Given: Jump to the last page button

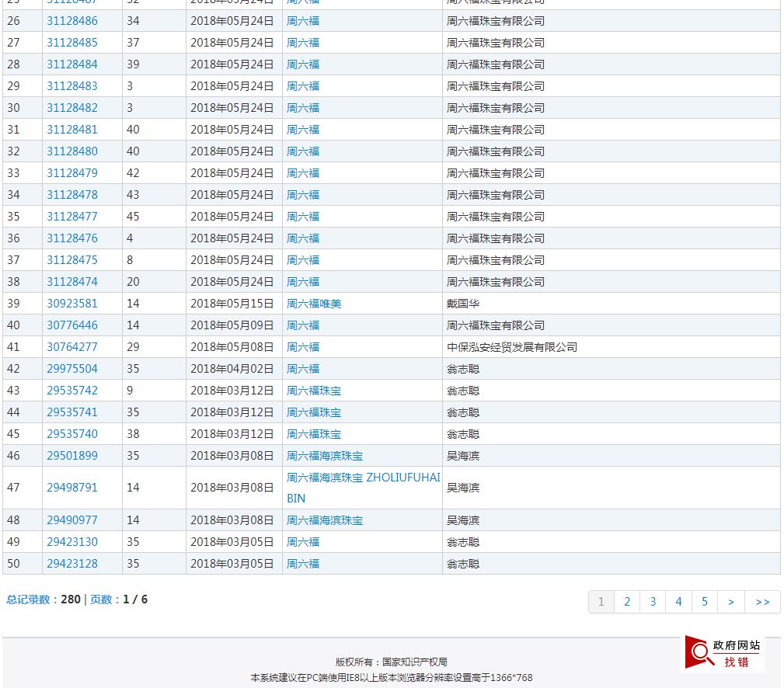Looking at the screenshot, I should pyautogui.click(x=762, y=602).
